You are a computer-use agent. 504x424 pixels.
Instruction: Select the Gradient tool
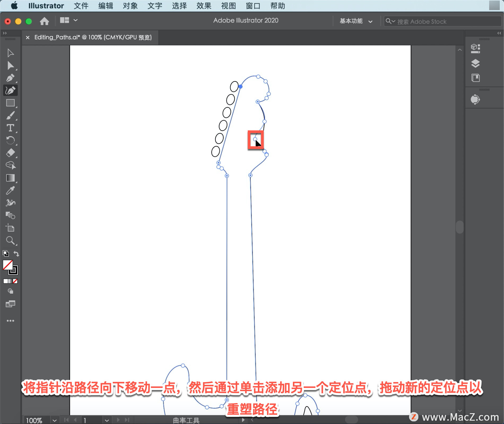tap(10, 178)
